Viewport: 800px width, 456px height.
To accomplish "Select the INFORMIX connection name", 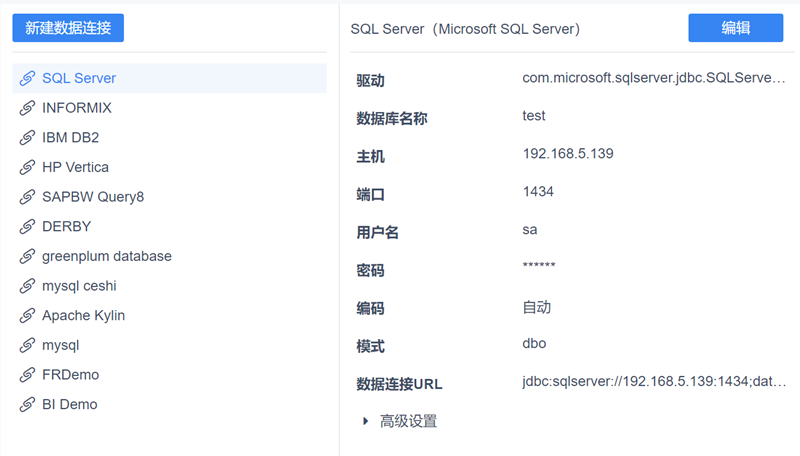I will [x=77, y=108].
